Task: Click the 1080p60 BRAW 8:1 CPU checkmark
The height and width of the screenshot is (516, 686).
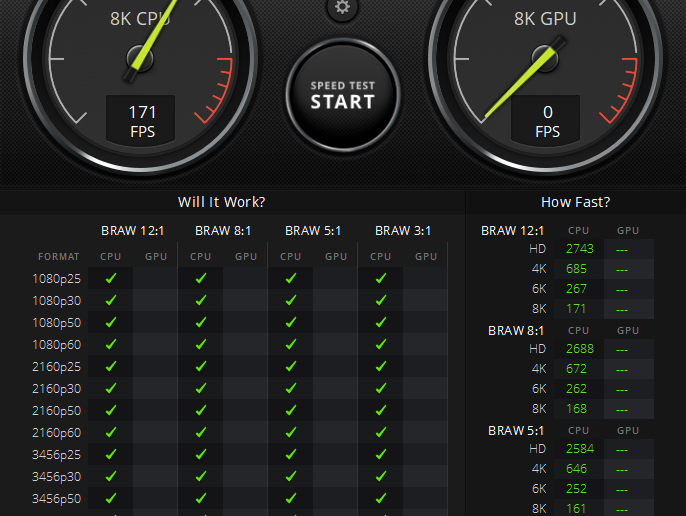Action: pyautogui.click(x=201, y=344)
